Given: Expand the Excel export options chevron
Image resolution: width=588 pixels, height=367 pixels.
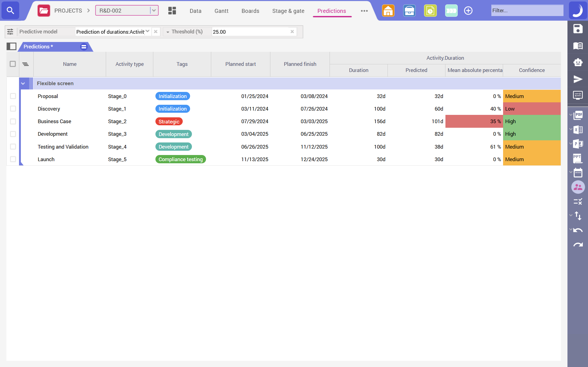Looking at the screenshot, I should (571, 129).
